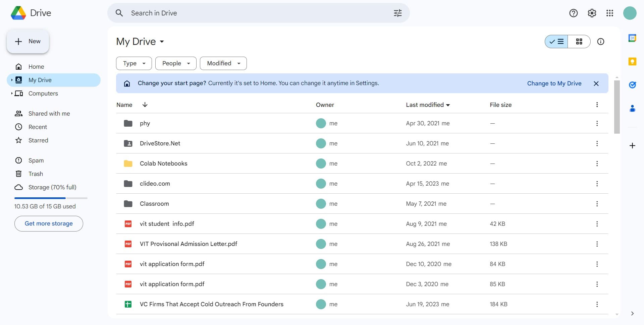
Task: Switch to list layout view
Action: 556,42
